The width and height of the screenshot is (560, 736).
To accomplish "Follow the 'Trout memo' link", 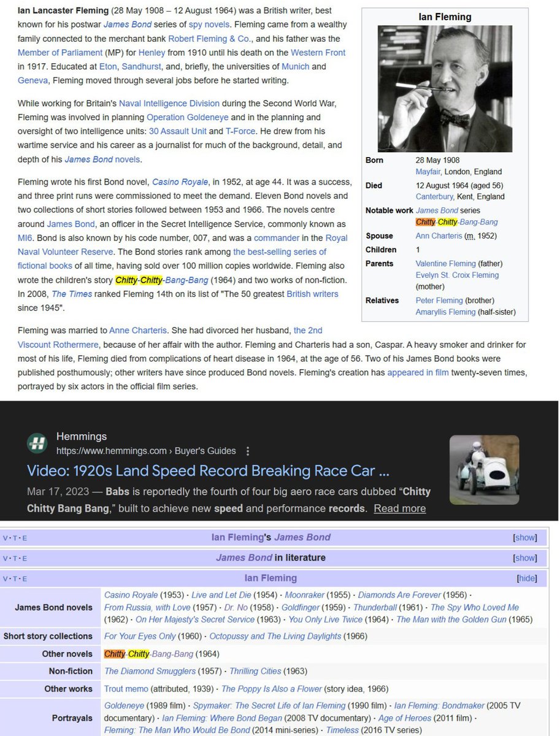I will coord(128,689).
